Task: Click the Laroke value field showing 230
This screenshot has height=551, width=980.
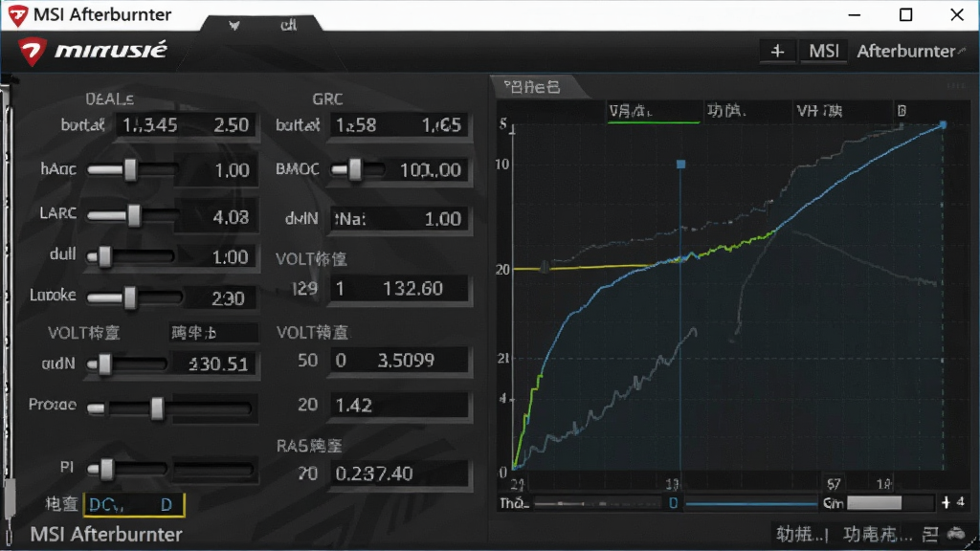Action: tap(216, 298)
